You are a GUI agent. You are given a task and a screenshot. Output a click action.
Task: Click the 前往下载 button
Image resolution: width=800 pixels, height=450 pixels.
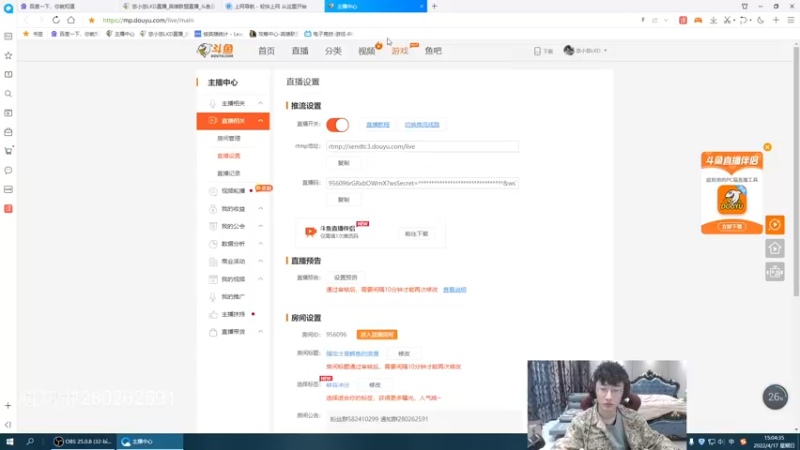click(416, 234)
